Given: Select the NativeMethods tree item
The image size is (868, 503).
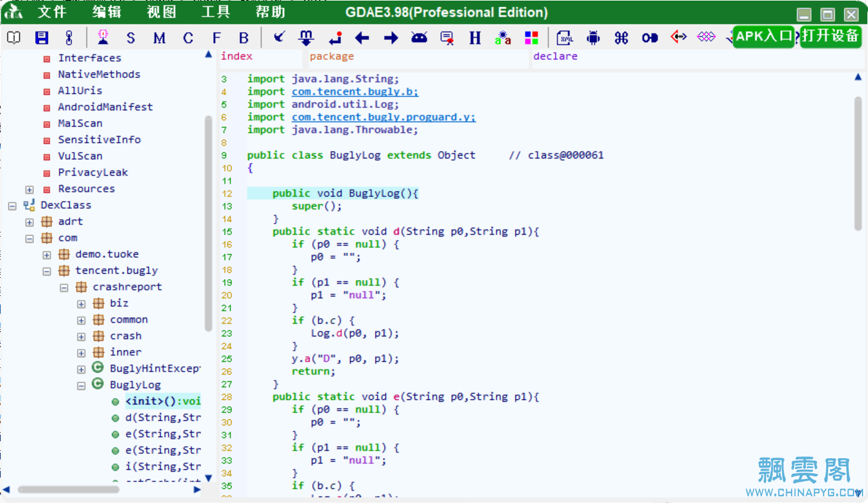Looking at the screenshot, I should tap(99, 74).
